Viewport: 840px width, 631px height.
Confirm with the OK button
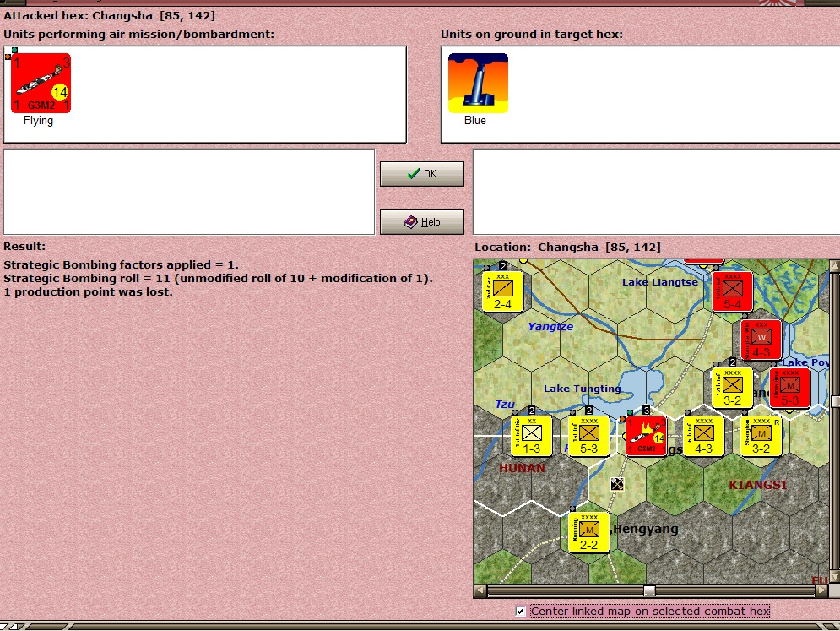421,174
